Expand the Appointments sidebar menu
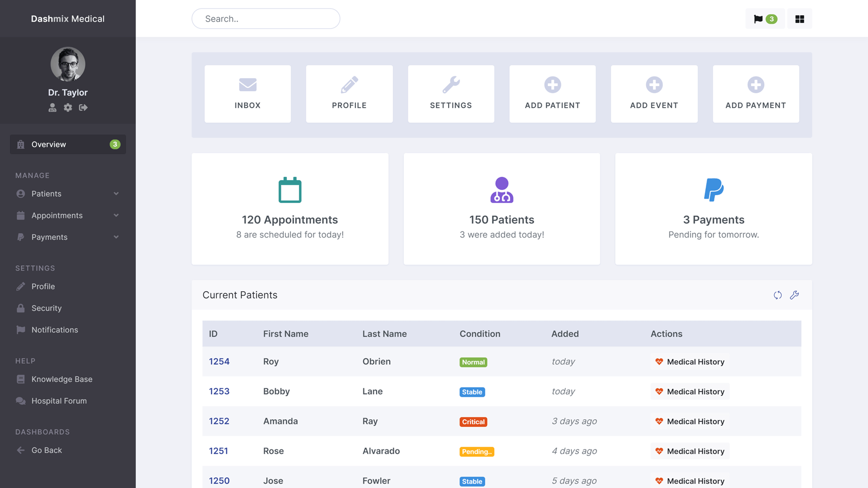This screenshot has height=488, width=868. coord(68,215)
